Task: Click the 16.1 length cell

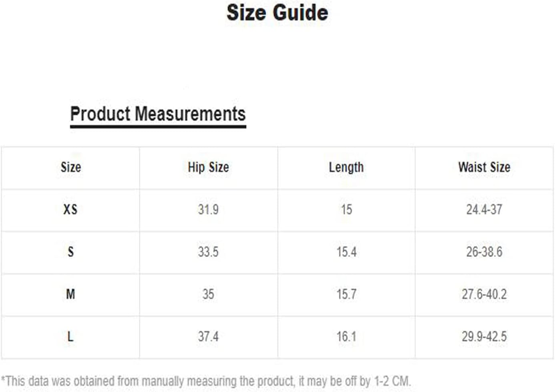Action: click(x=346, y=337)
